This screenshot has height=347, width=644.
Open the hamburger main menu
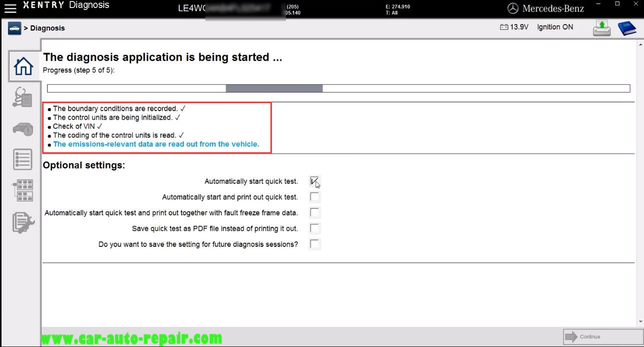tap(10, 8)
